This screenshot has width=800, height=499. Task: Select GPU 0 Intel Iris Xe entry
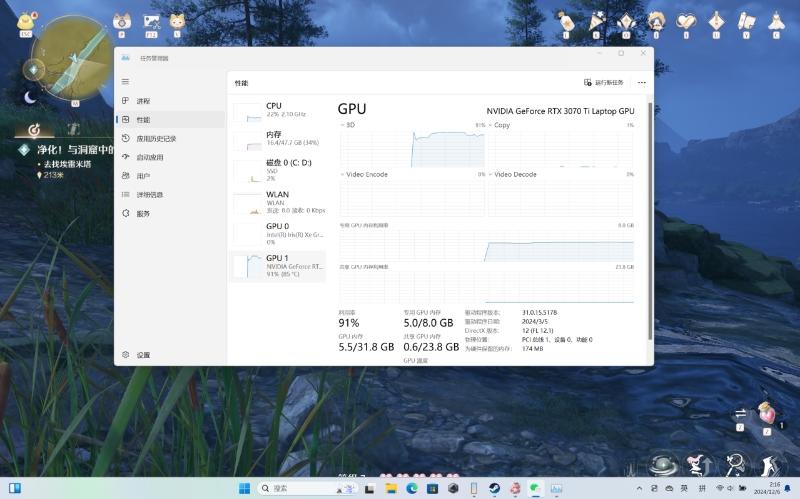[x=278, y=234]
